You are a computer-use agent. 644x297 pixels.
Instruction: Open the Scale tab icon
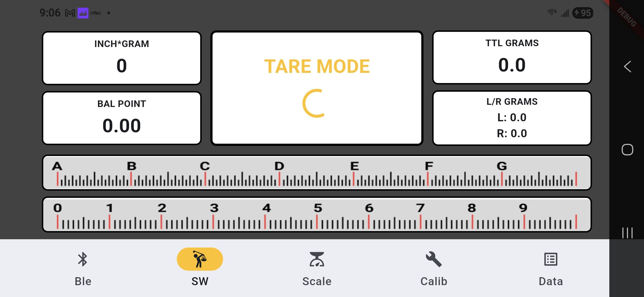click(x=317, y=259)
